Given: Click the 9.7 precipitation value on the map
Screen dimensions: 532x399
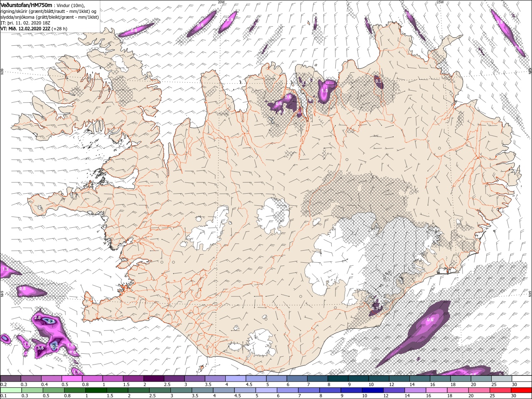Looking at the screenshot, I should pyautogui.click(x=51, y=321).
